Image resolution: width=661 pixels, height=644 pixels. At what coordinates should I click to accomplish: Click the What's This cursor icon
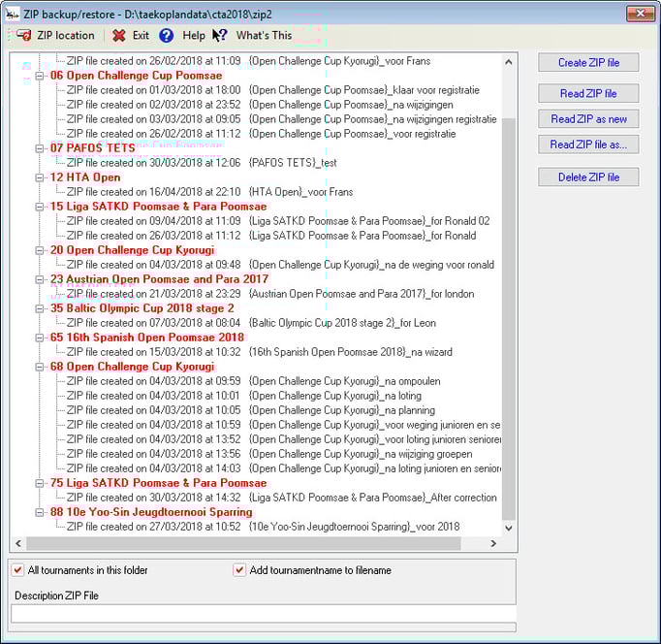pyautogui.click(x=219, y=36)
